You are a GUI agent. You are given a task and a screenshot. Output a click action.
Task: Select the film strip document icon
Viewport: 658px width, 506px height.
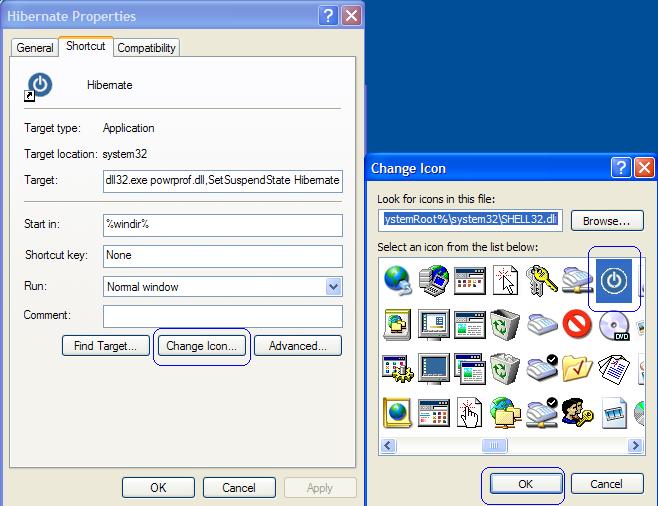pyautogui.click(x=614, y=411)
